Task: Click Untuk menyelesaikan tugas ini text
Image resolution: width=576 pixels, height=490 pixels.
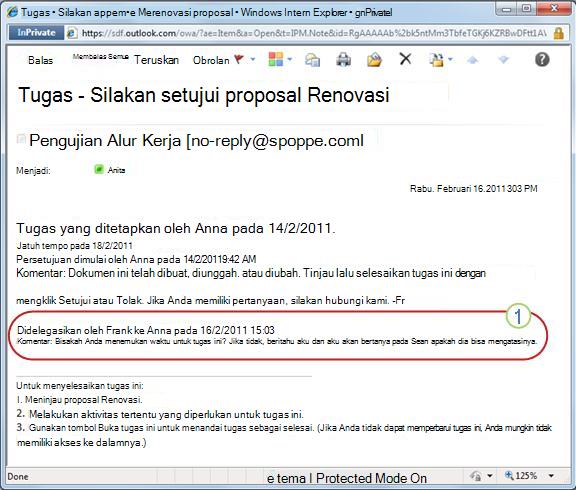Action: (x=80, y=386)
